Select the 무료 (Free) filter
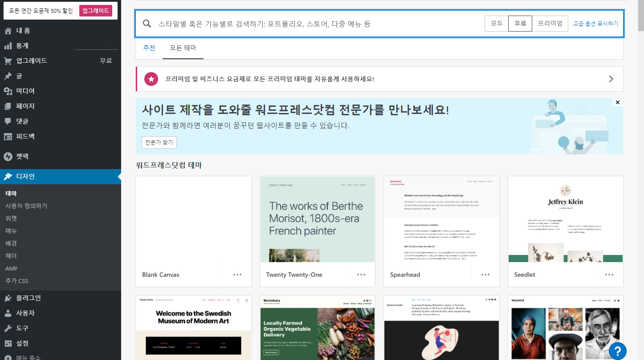Viewport: 644px width, 360px height. tap(520, 24)
